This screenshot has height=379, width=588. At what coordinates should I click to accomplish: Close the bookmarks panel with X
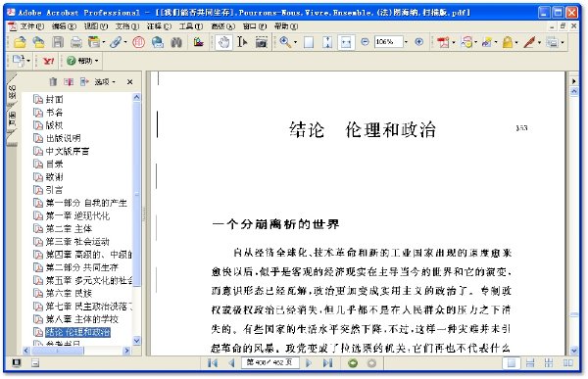click(x=129, y=81)
